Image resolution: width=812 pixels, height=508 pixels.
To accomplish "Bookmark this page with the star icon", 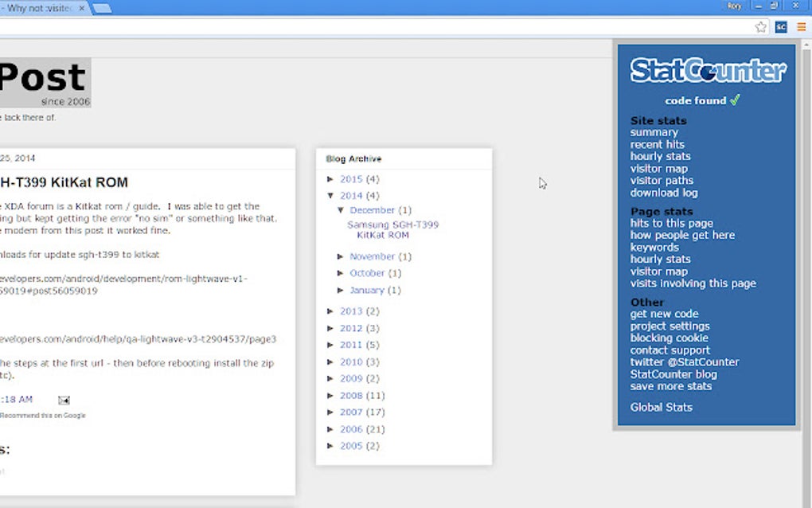I will click(760, 26).
